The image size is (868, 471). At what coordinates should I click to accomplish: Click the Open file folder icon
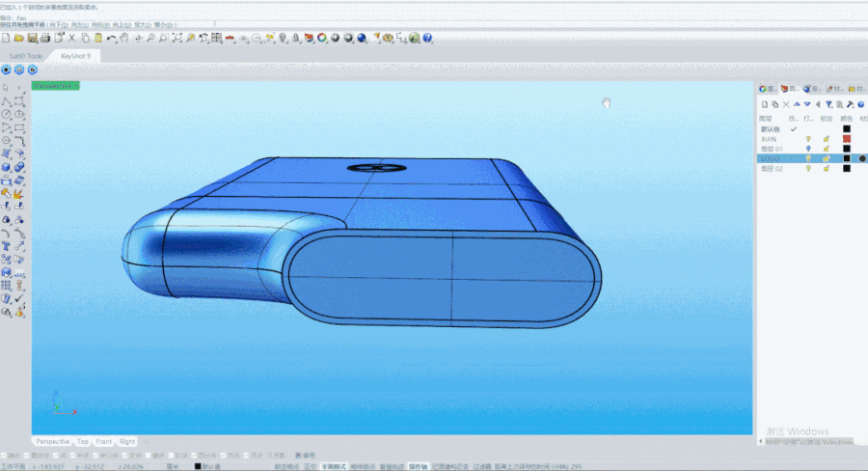18,39
